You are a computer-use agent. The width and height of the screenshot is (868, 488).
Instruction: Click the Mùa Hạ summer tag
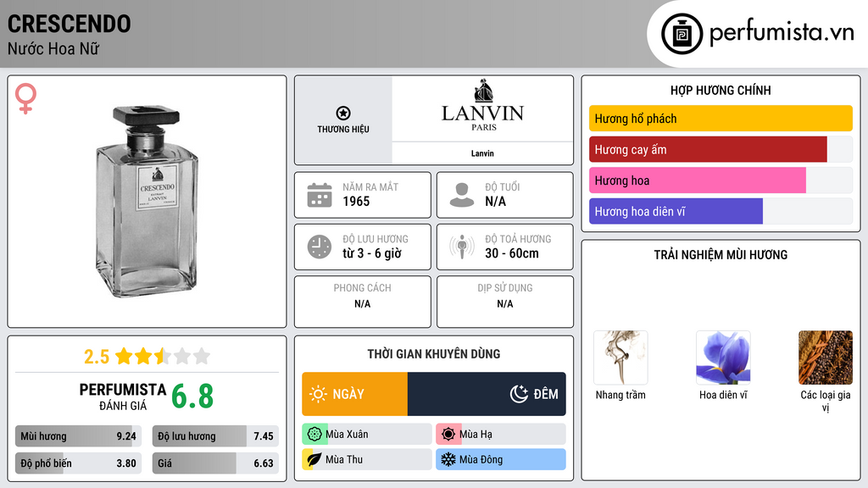click(500, 435)
